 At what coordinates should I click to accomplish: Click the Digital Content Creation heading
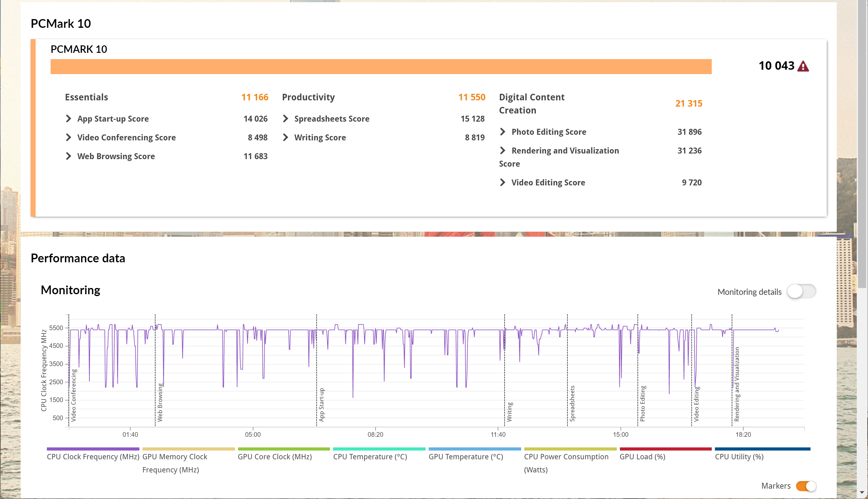pos(532,103)
